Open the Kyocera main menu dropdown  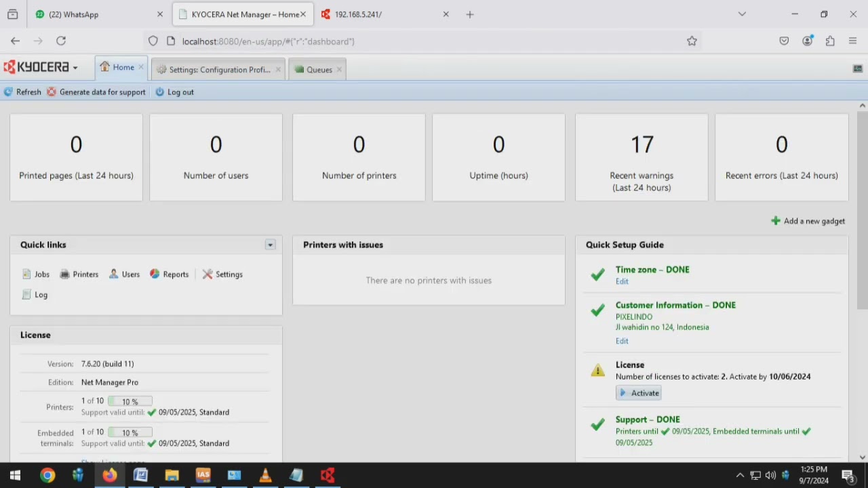click(41, 67)
